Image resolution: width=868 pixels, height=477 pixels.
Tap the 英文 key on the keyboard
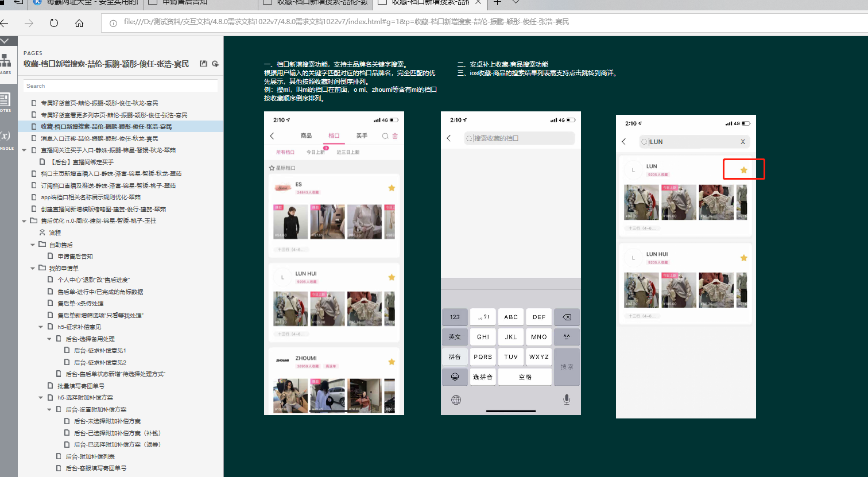click(455, 337)
